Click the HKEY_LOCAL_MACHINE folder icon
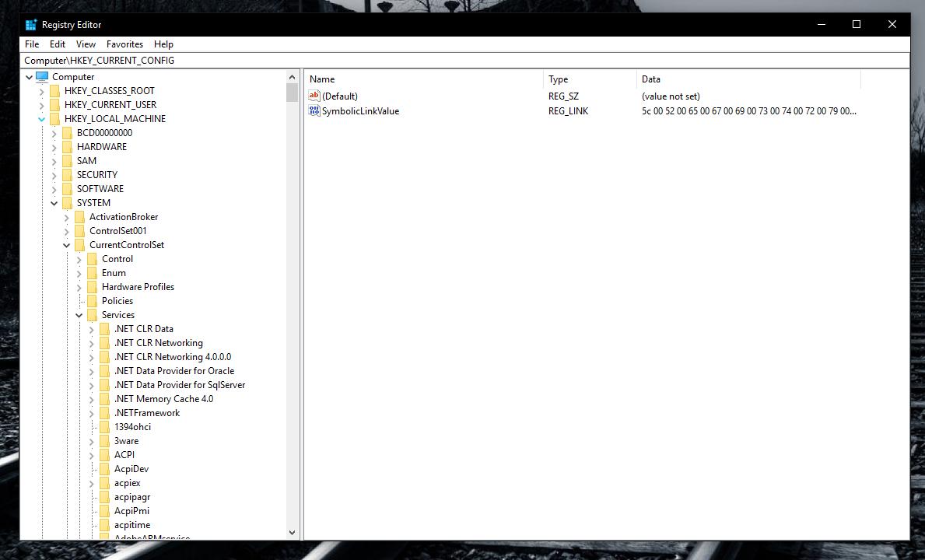Image resolution: width=925 pixels, height=560 pixels. pyautogui.click(x=55, y=119)
